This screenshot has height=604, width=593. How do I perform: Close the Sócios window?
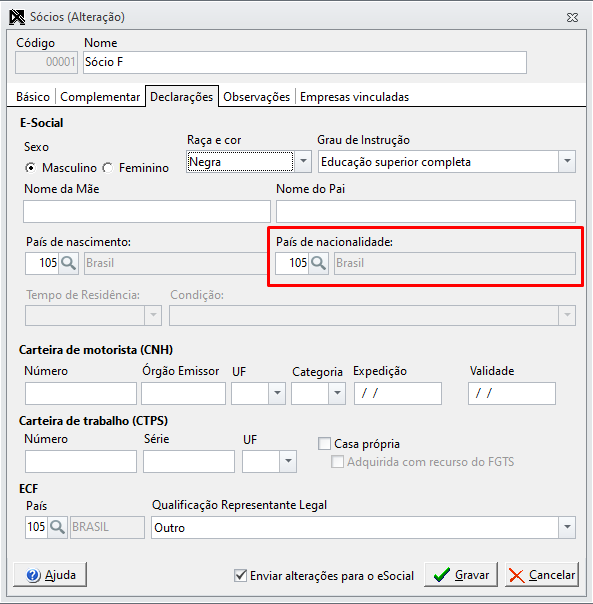tap(572, 18)
